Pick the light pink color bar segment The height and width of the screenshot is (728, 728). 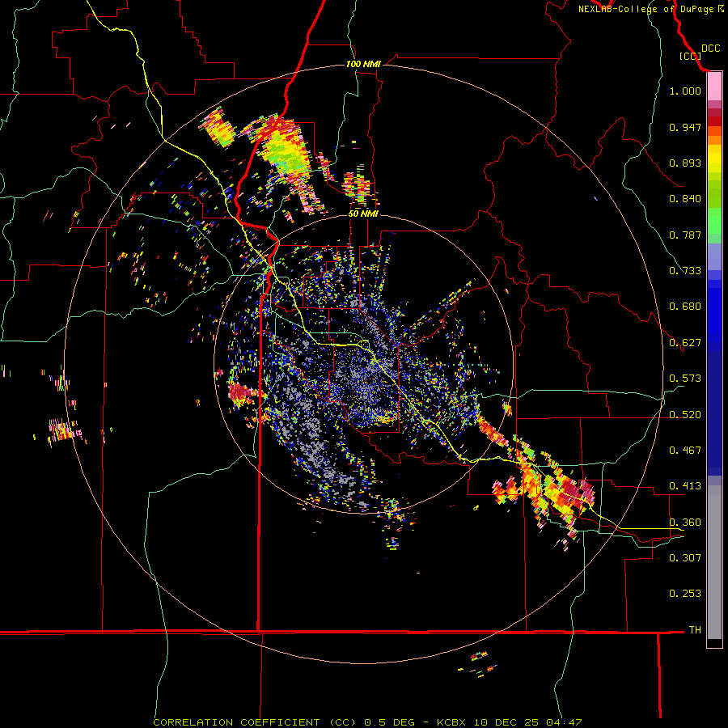click(714, 87)
